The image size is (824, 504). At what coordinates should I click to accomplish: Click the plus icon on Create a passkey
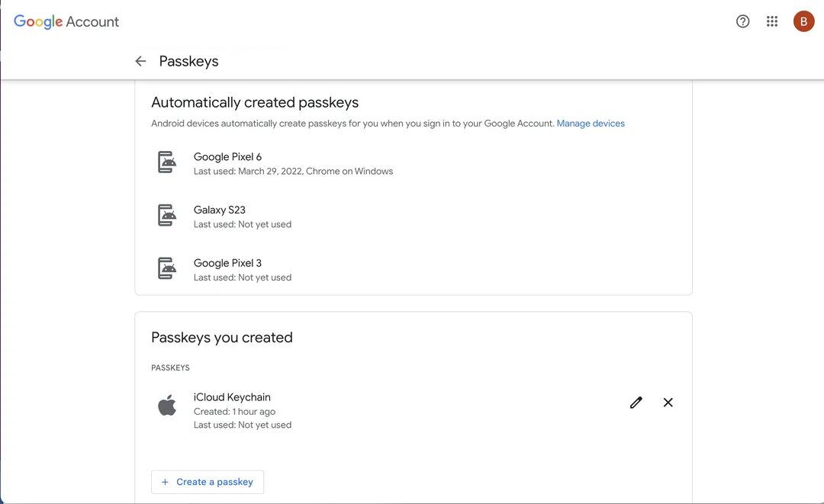click(165, 482)
